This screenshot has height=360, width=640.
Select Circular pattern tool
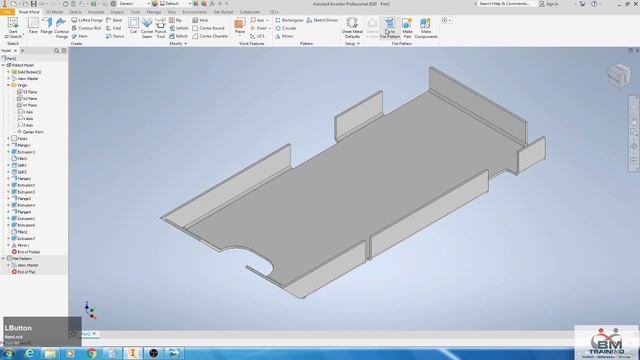(286, 28)
